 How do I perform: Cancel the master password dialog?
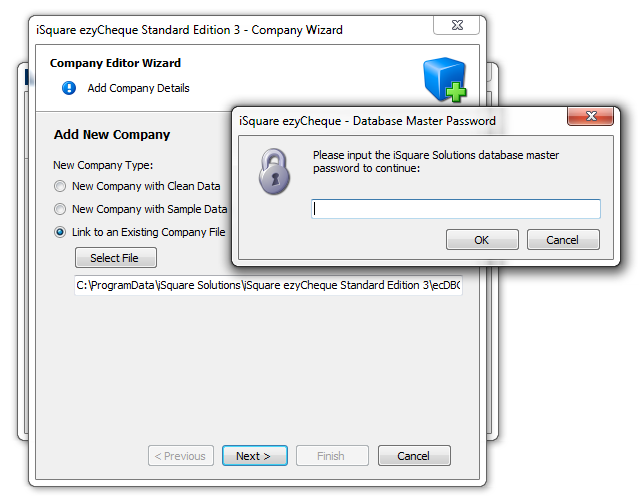pos(563,240)
